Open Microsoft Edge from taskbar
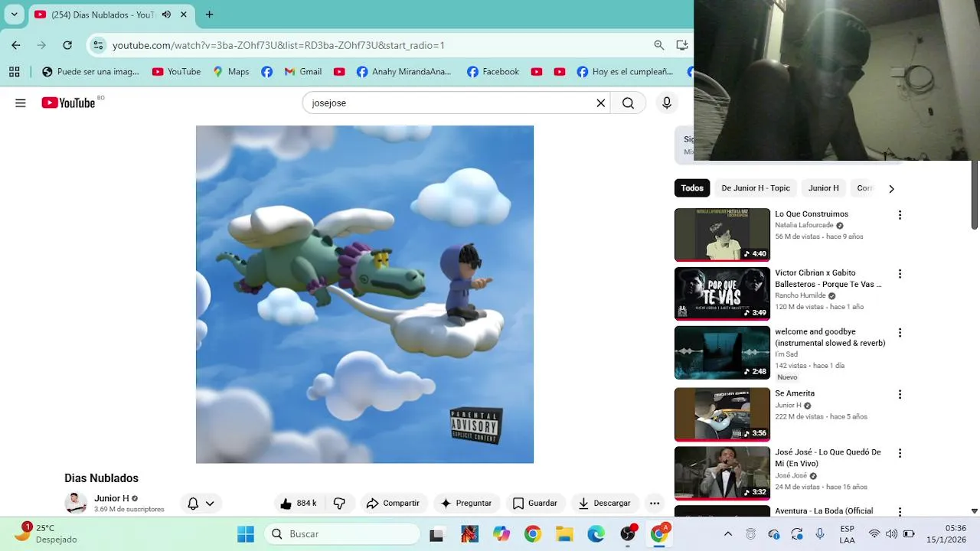The height and width of the screenshot is (551, 980). tap(596, 534)
